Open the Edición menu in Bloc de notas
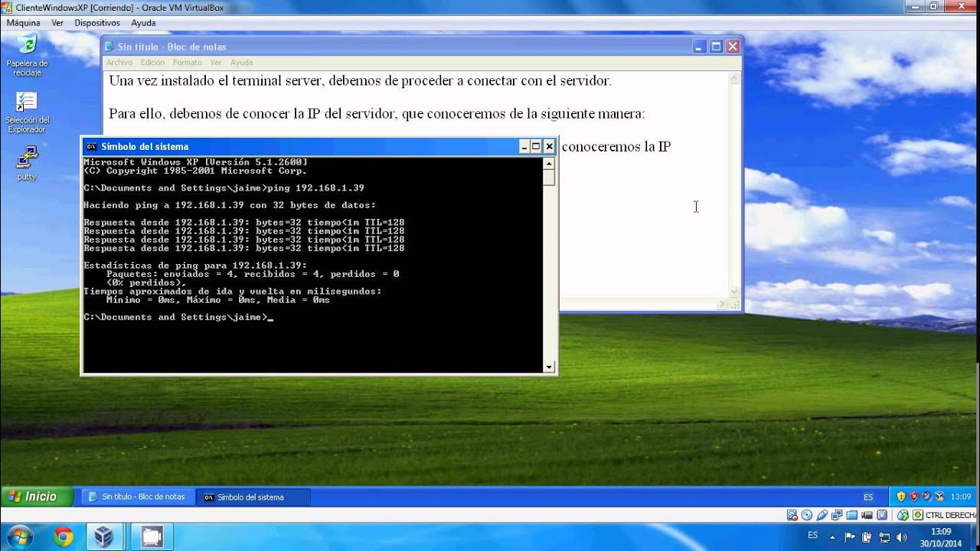Image resolution: width=980 pixels, height=551 pixels. click(152, 63)
